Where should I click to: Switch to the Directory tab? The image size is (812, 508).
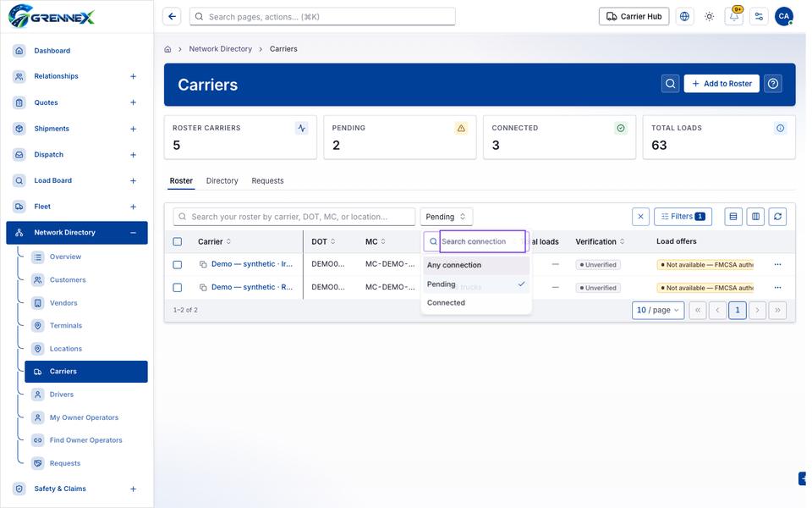(222, 181)
